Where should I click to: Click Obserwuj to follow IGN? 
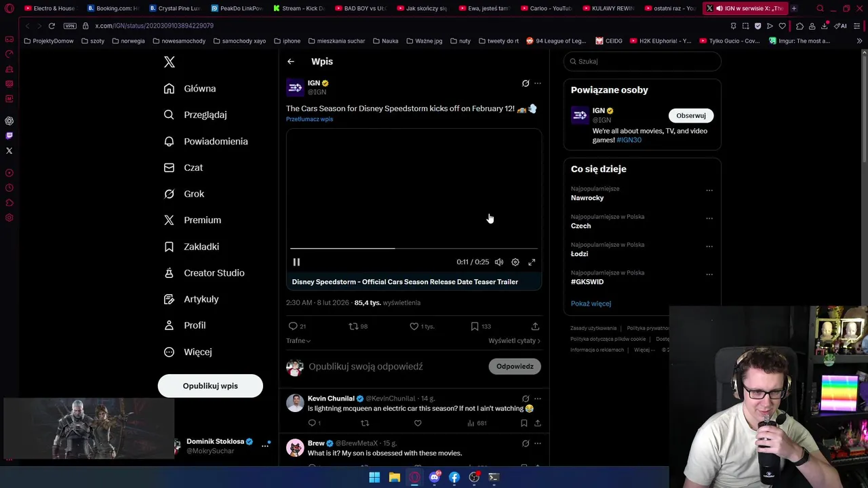[691, 116]
